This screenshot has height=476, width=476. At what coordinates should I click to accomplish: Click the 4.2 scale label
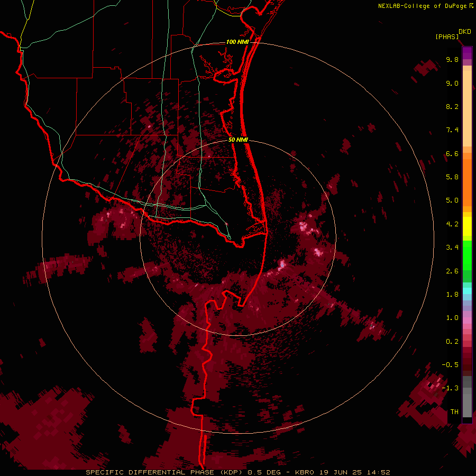pos(452,224)
